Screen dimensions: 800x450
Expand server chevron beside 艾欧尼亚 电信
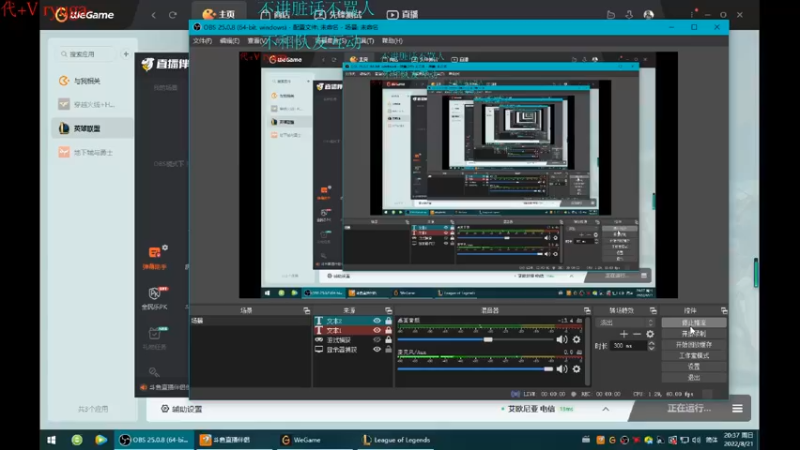[x=606, y=409]
